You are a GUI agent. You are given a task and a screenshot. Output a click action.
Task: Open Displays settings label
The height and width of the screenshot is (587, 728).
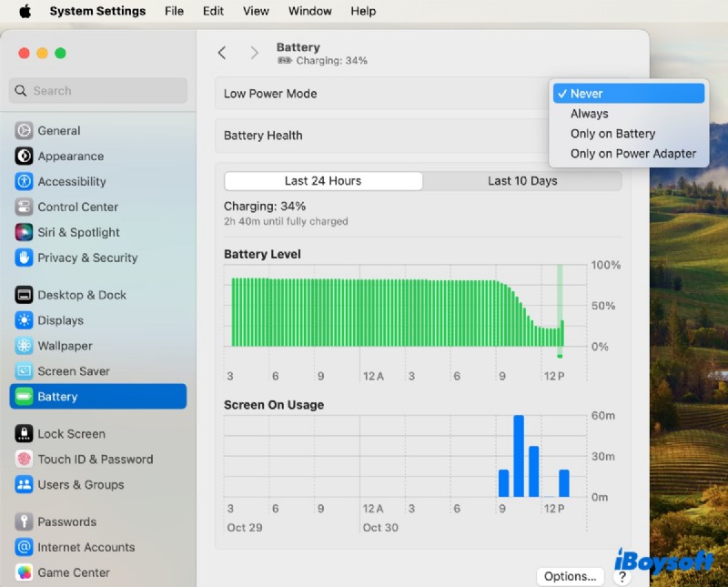60,320
